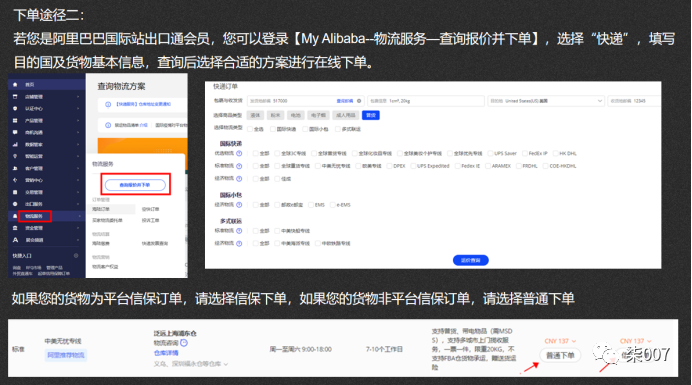Screen dimensions: 692x385
Task: Expand the 数据管家 sidebar chevron
Action: click(78, 144)
